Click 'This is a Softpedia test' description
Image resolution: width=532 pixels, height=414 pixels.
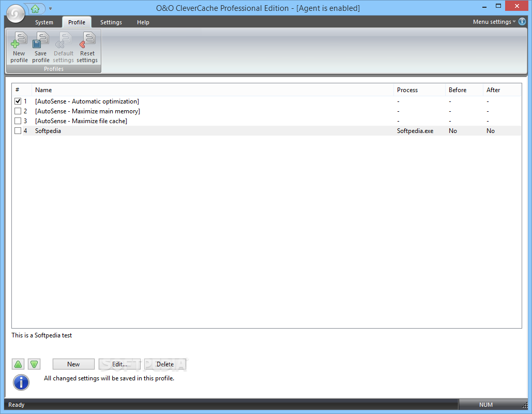point(42,335)
